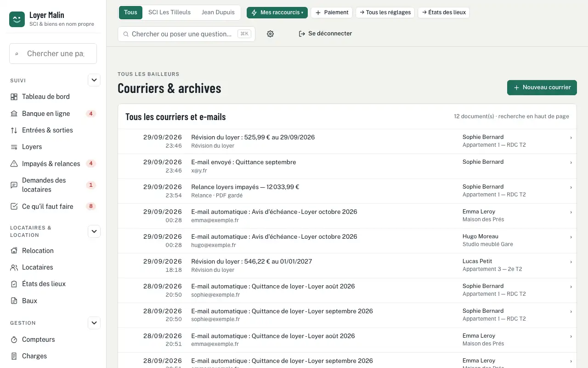Viewport: 588px width, 368px height.
Task: Select the Tous landlord tab
Action: [130, 12]
